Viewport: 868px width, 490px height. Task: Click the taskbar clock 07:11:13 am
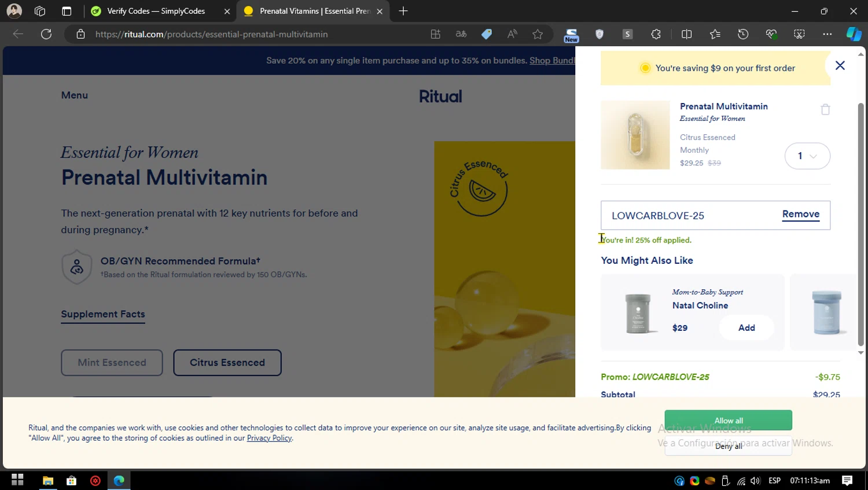tap(810, 481)
